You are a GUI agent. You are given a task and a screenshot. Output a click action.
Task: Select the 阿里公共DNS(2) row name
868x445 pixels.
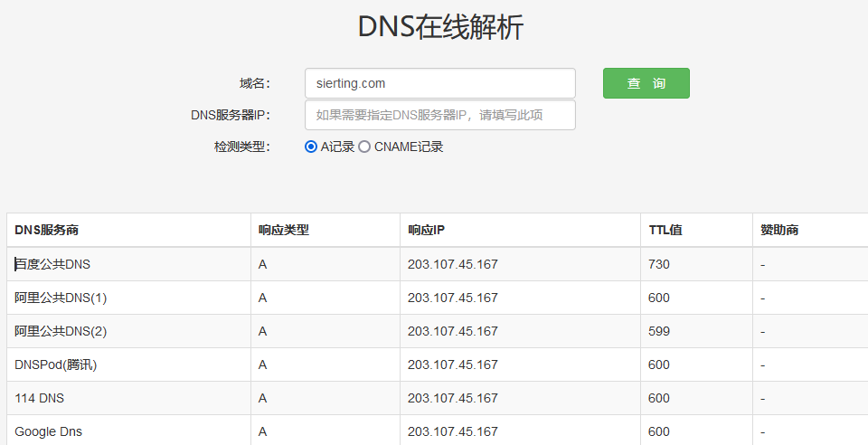[61, 331]
